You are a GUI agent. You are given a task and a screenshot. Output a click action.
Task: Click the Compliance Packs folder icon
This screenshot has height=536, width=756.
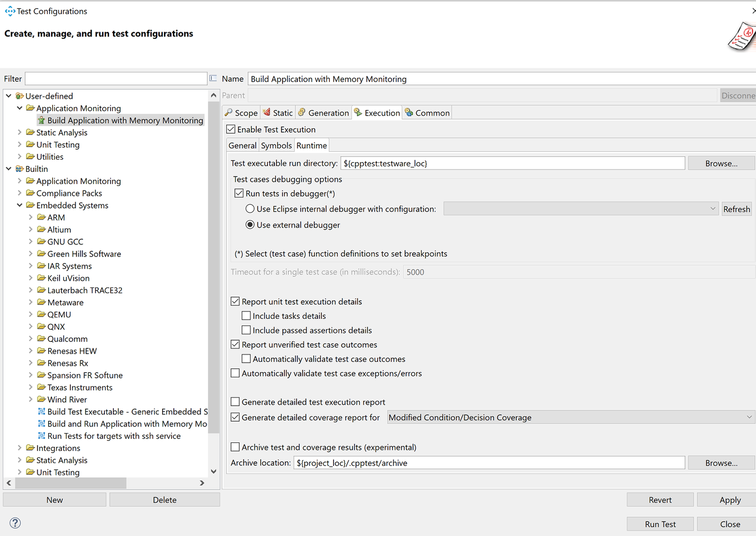[x=31, y=193]
